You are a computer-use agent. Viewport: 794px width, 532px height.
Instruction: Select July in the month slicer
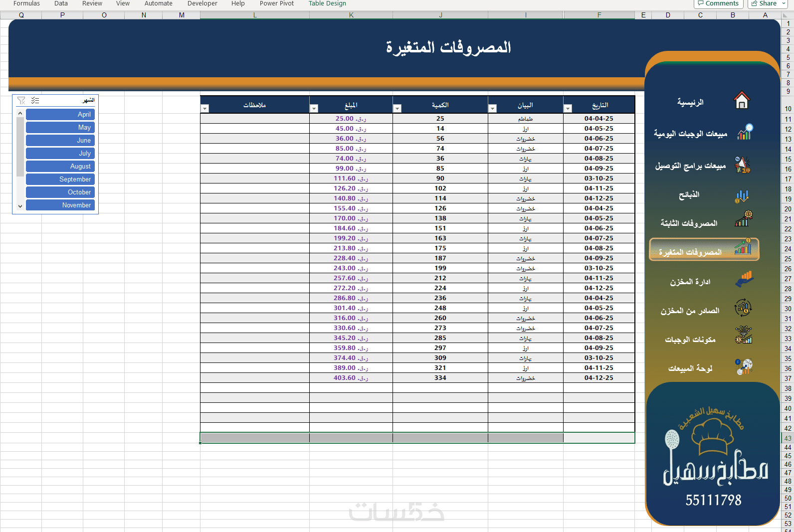[x=60, y=153]
